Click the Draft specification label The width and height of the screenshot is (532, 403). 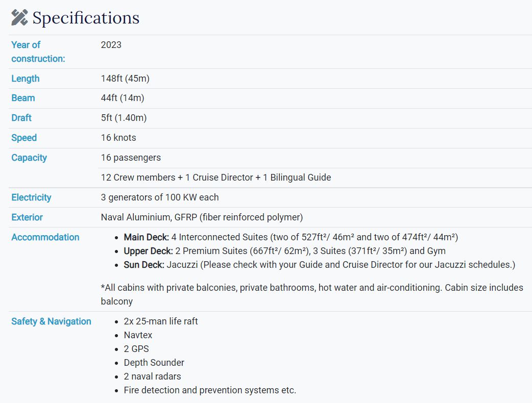coord(21,118)
